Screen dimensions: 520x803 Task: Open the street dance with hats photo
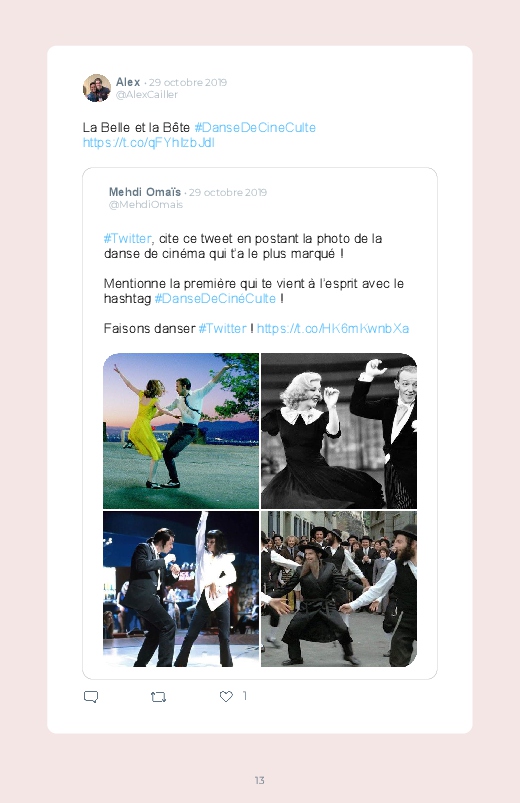coord(339,589)
